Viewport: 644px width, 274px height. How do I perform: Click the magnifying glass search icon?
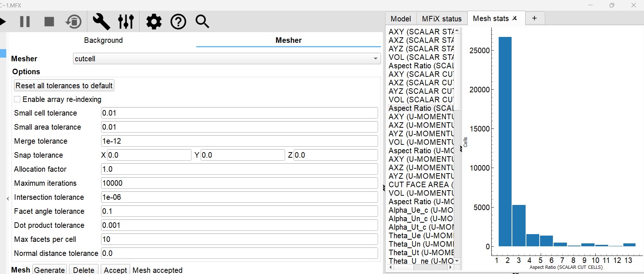pos(202,22)
